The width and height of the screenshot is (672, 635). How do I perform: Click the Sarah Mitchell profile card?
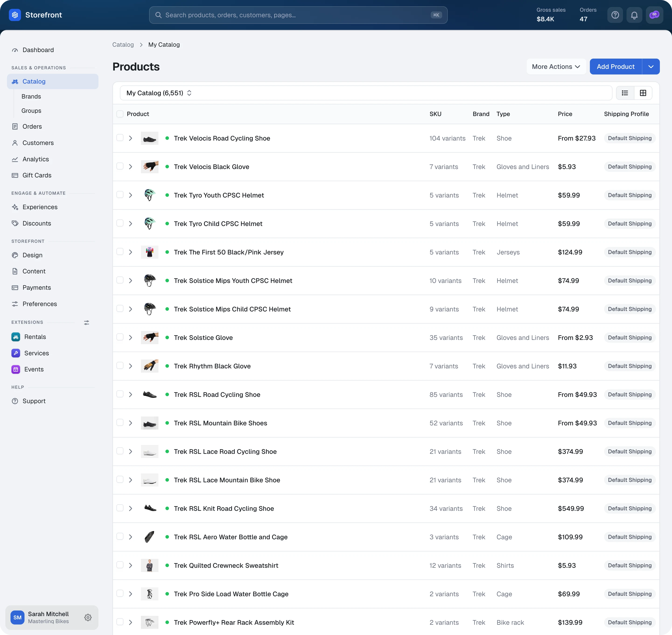(x=52, y=617)
